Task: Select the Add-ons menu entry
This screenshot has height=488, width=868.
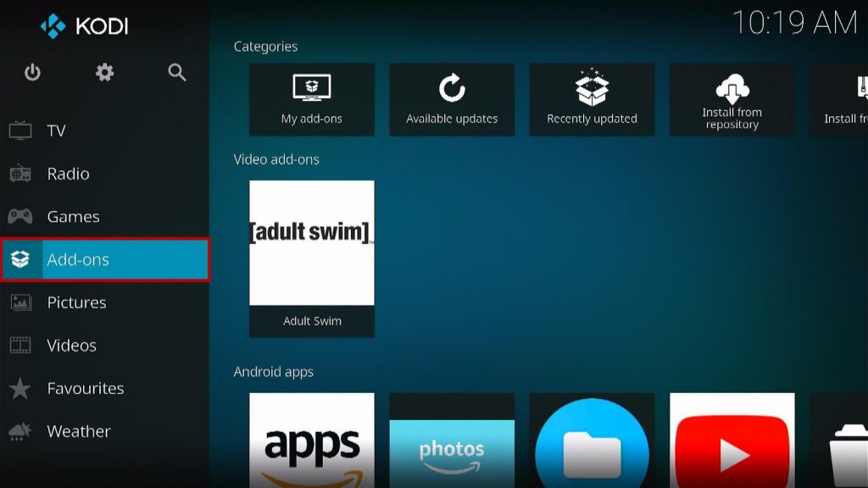Action: [104, 259]
